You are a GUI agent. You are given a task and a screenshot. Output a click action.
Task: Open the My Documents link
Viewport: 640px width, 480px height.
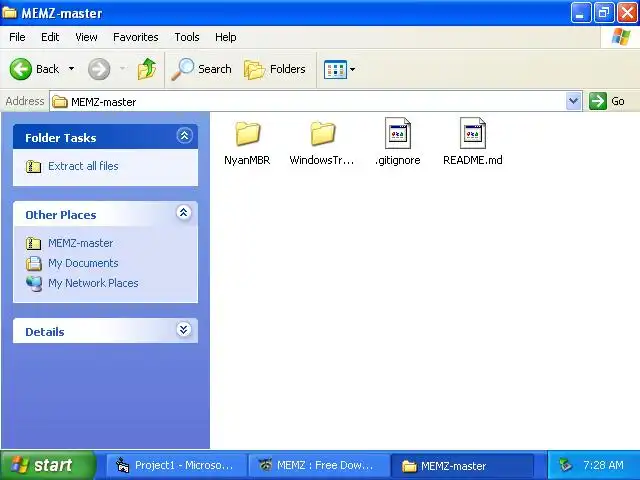coord(83,263)
